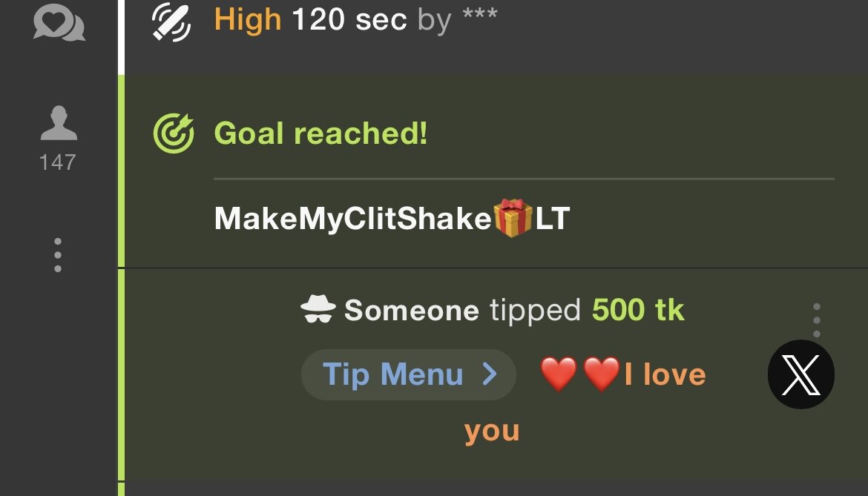Click the red heart emojis
The height and width of the screenshot is (496, 868).
(579, 374)
